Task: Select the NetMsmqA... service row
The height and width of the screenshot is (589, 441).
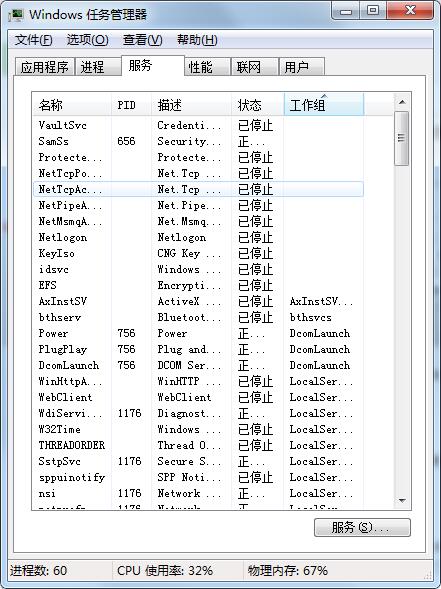Action: (198, 221)
